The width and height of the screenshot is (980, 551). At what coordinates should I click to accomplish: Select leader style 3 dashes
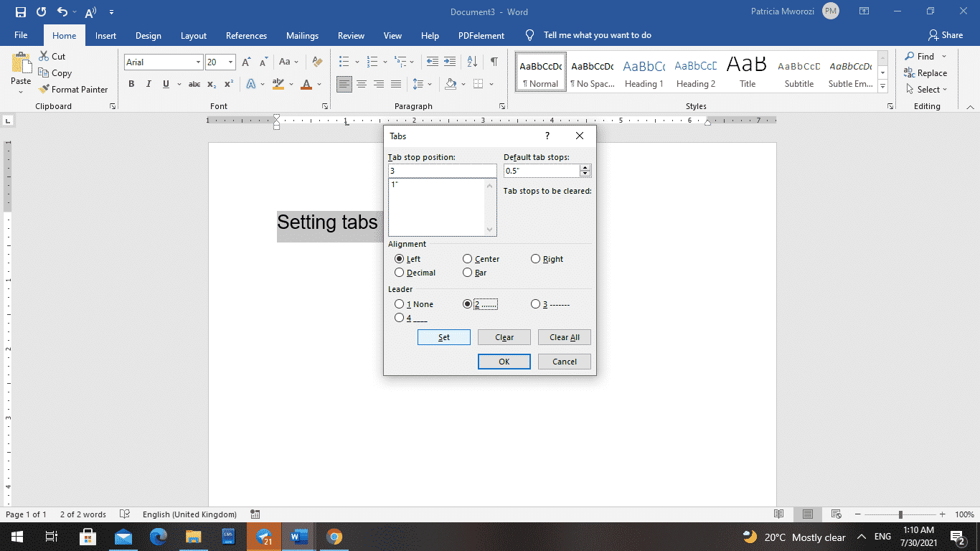click(535, 303)
